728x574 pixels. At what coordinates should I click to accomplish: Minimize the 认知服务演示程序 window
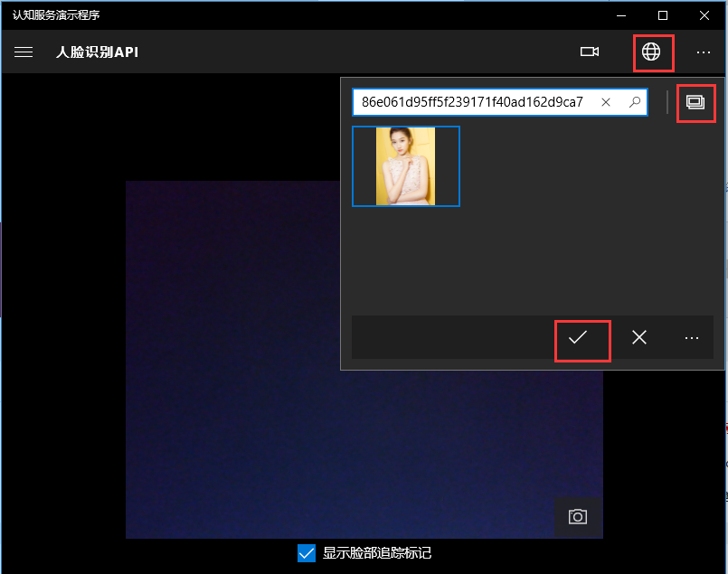pos(620,15)
